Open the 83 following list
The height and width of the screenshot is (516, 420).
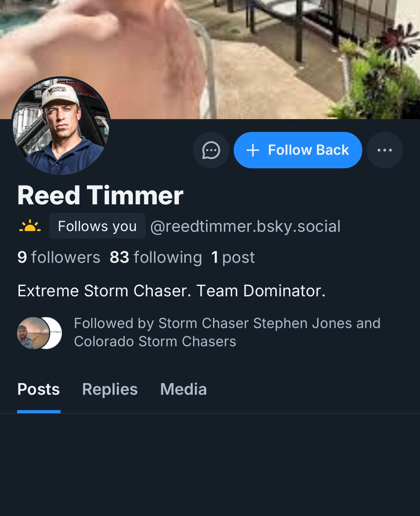coord(156,257)
